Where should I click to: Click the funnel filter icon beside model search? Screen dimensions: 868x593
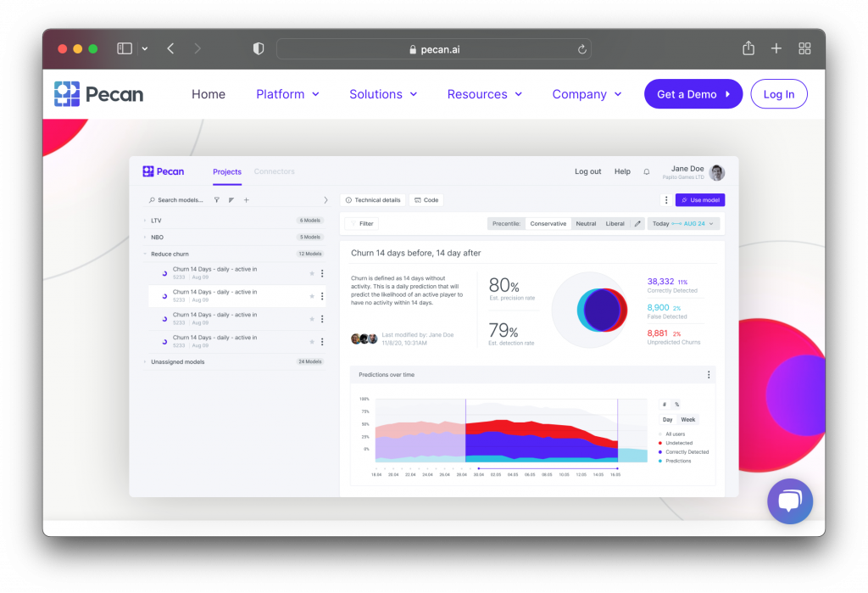click(x=217, y=200)
